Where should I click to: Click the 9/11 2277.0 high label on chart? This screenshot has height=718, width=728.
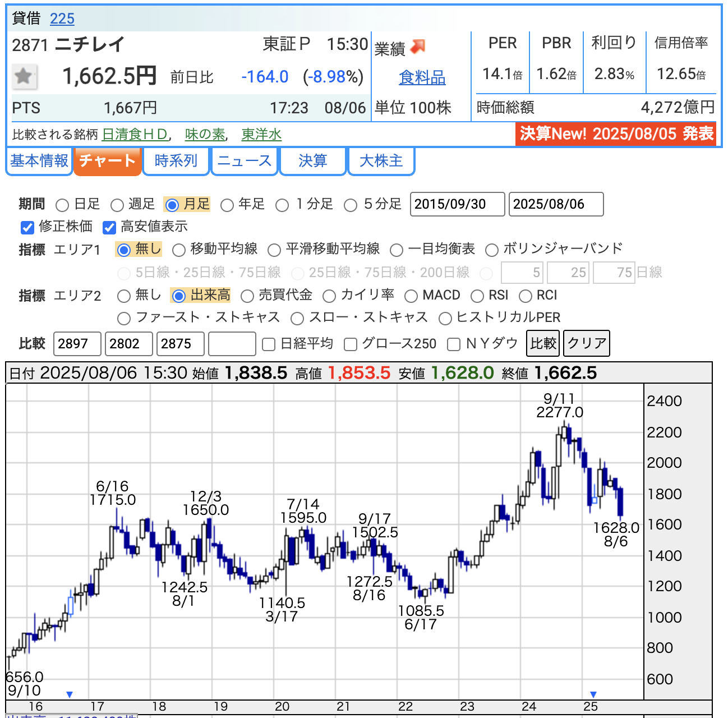560,406
